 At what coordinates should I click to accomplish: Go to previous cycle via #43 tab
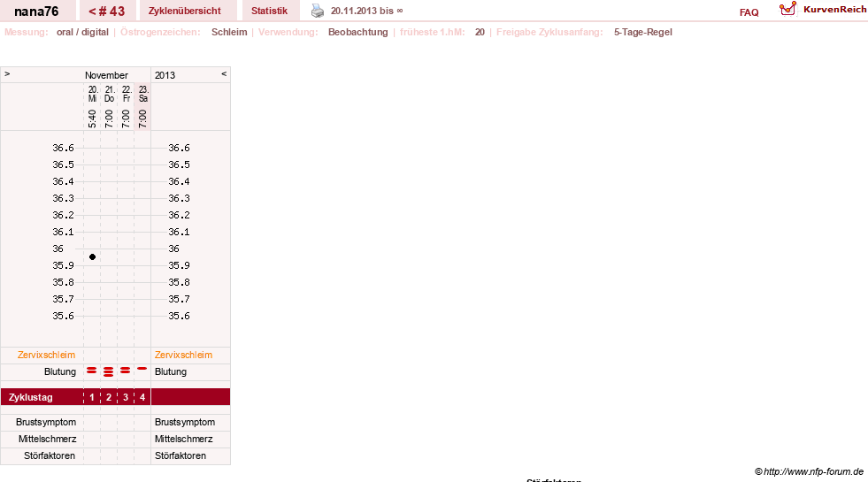coord(107,11)
